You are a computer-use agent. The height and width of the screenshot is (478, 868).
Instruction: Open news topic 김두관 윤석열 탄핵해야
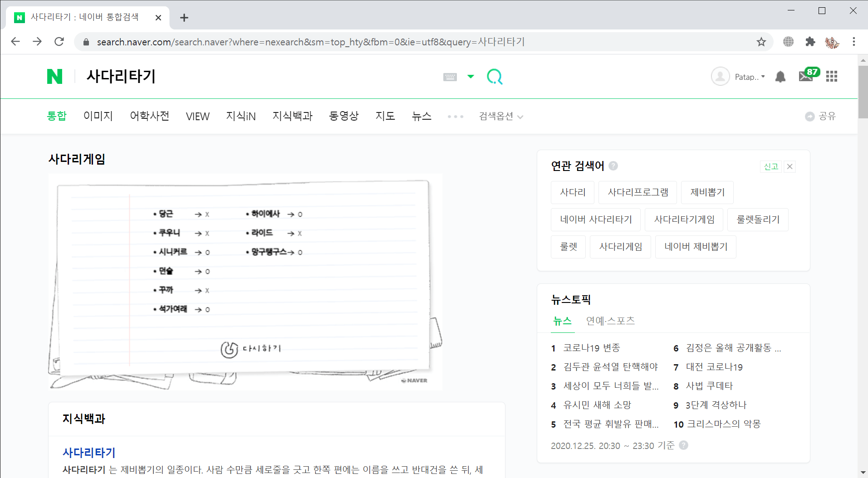[x=610, y=367]
